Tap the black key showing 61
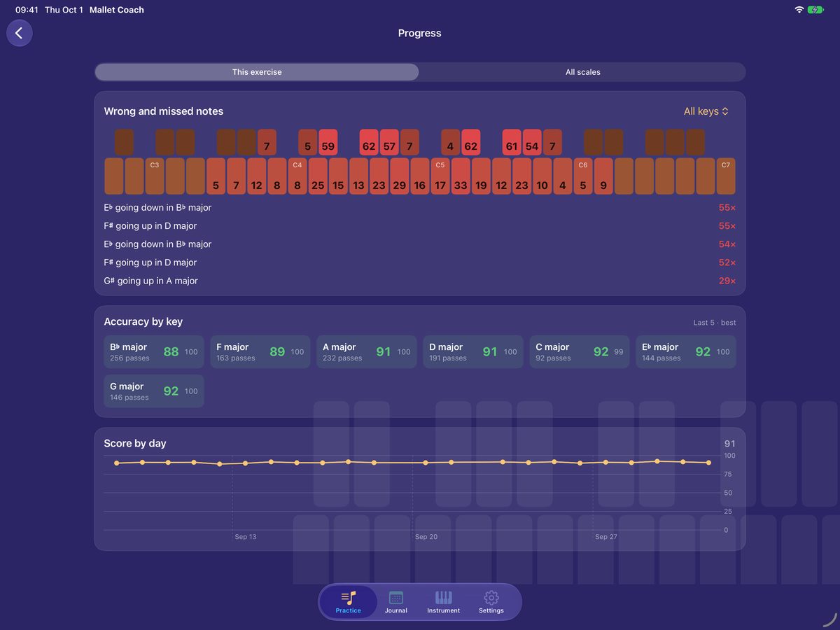840x630 pixels. coord(512,142)
